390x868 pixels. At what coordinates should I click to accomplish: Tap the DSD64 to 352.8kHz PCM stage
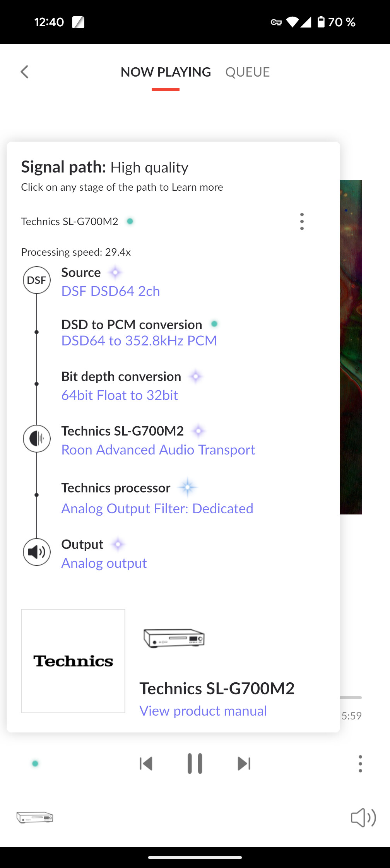[139, 341]
